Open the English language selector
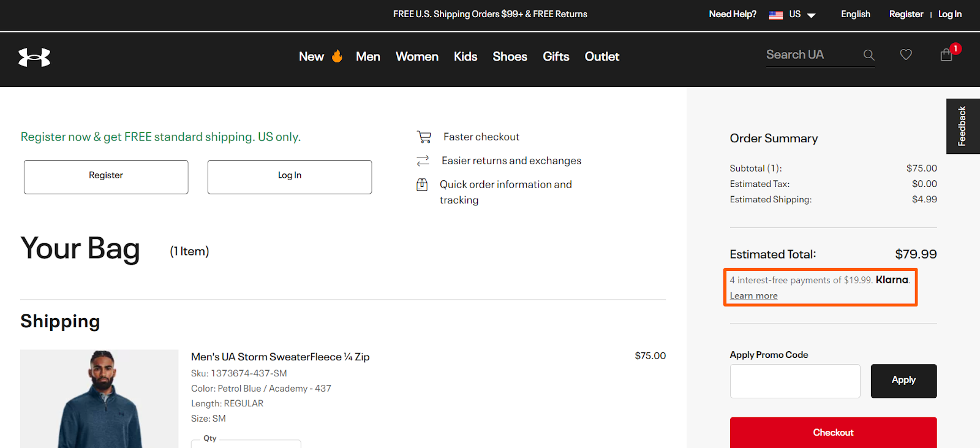The height and width of the screenshot is (448, 980). click(x=855, y=14)
